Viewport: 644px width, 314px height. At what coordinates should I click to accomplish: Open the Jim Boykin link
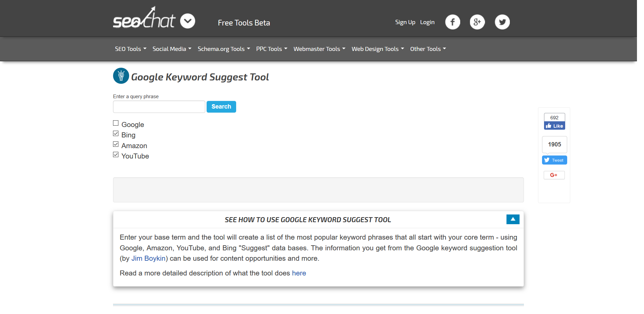pos(149,258)
